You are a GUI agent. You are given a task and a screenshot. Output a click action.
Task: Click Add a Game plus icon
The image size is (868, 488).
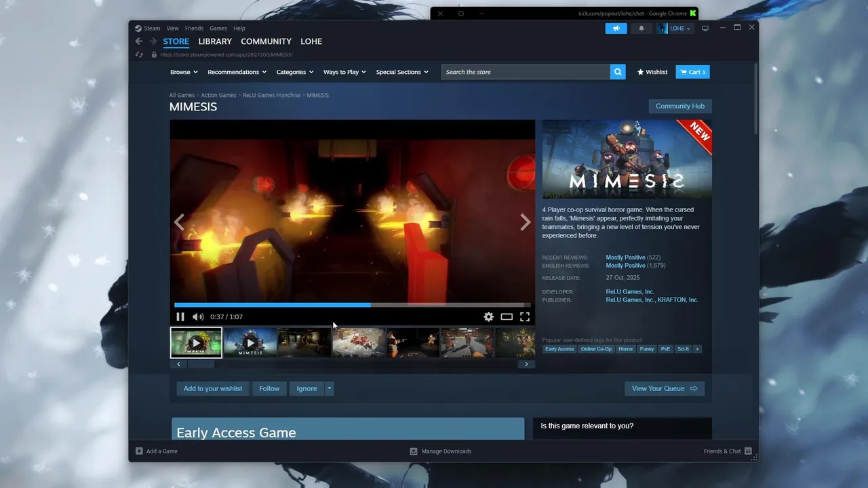coord(139,451)
